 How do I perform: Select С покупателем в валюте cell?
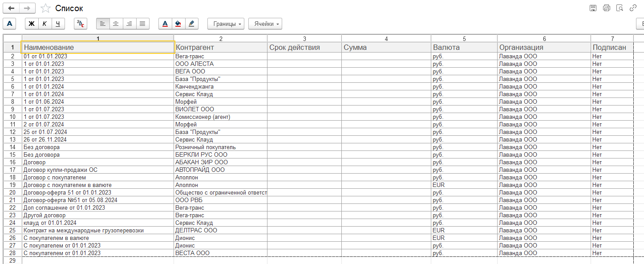97,238
